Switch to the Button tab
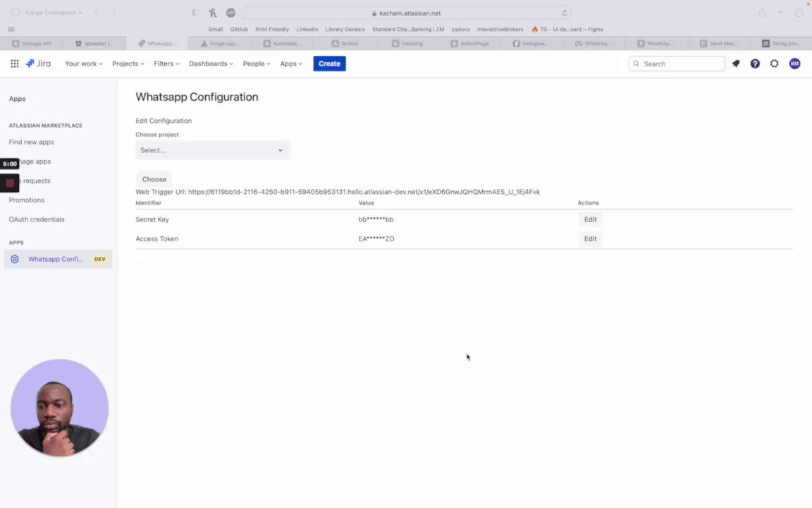 point(345,44)
